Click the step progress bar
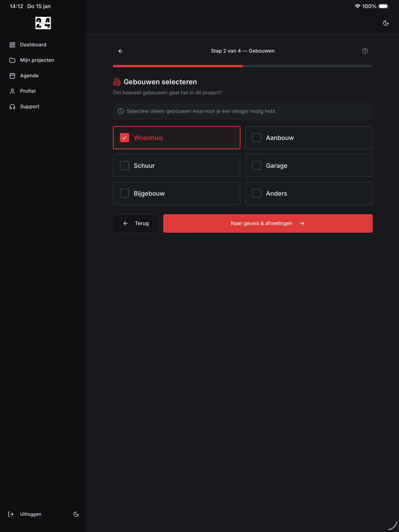The image size is (399, 532). coord(243,66)
